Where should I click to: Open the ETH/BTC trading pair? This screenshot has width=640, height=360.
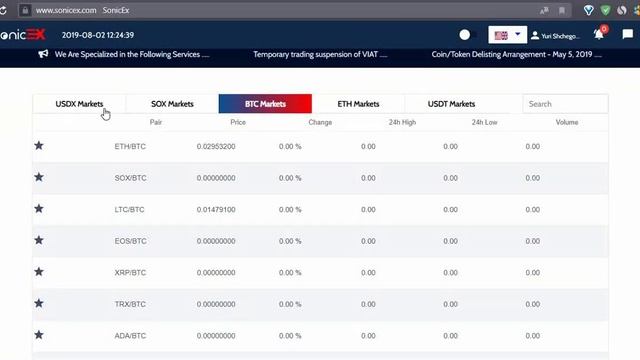tap(130, 146)
